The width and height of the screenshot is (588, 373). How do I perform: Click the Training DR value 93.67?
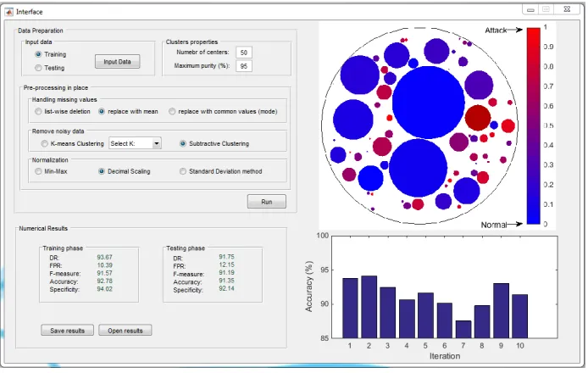point(104,257)
